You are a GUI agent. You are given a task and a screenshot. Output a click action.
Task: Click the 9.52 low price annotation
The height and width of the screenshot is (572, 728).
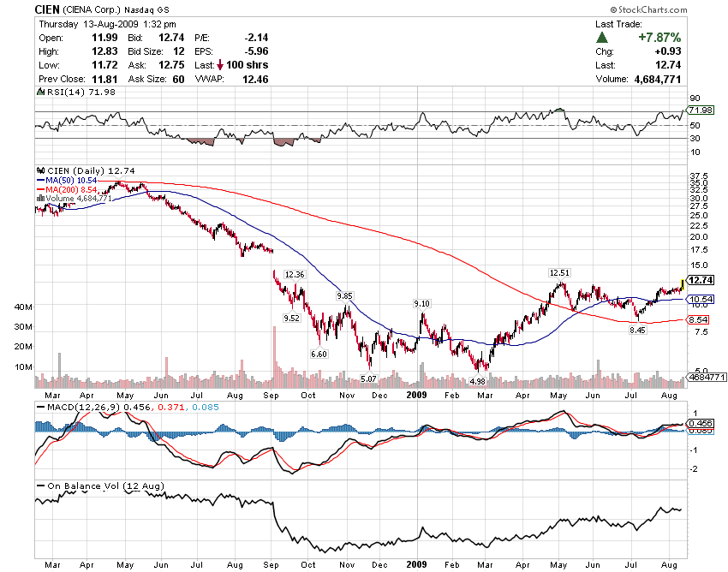point(291,318)
